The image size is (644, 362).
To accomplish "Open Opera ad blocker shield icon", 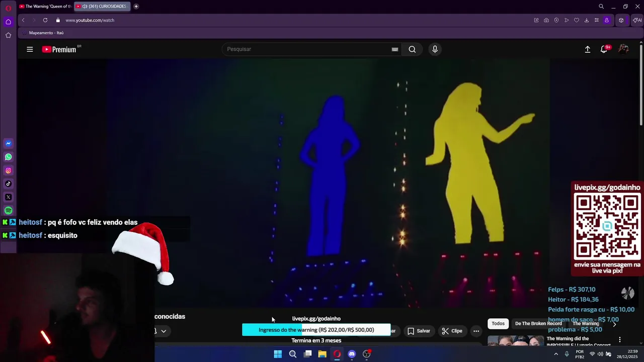I will [x=556, y=20].
